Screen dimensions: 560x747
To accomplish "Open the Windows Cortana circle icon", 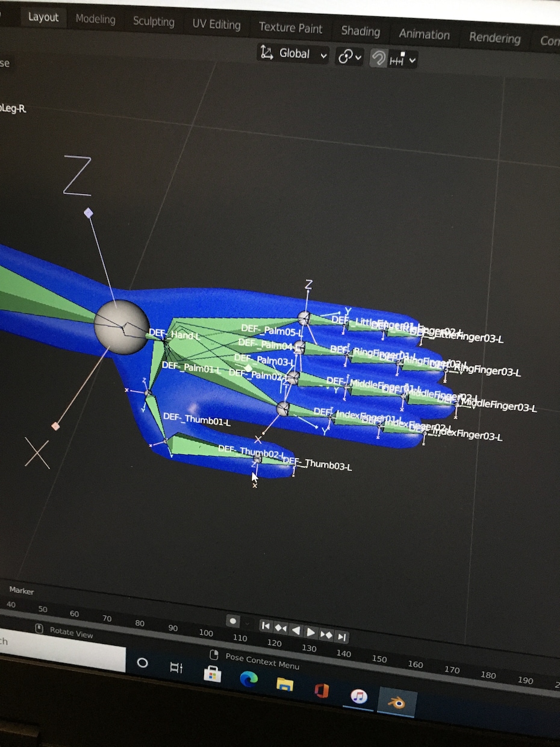I will [143, 663].
